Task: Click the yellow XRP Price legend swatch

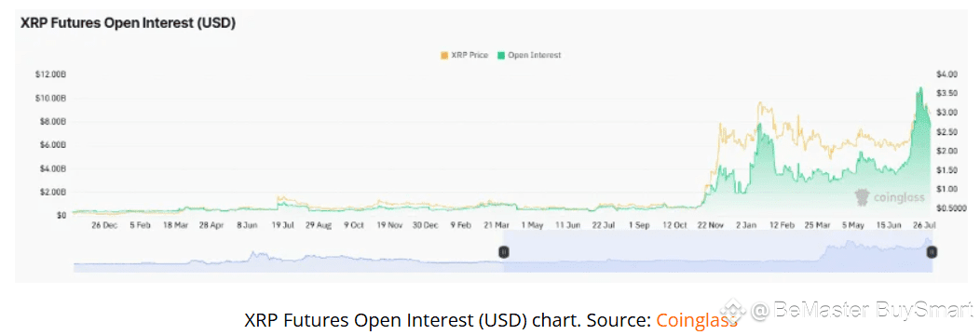Action: coord(444,55)
